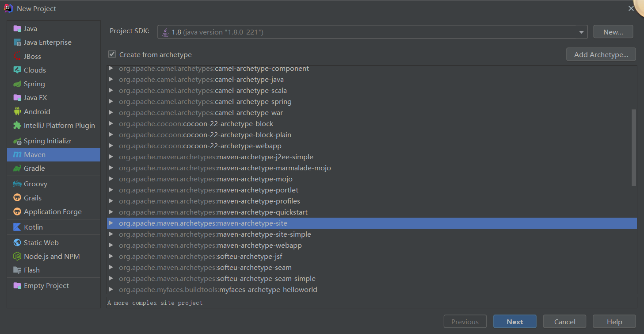
Task: Choose Kotlin project type
Action: click(x=54, y=227)
